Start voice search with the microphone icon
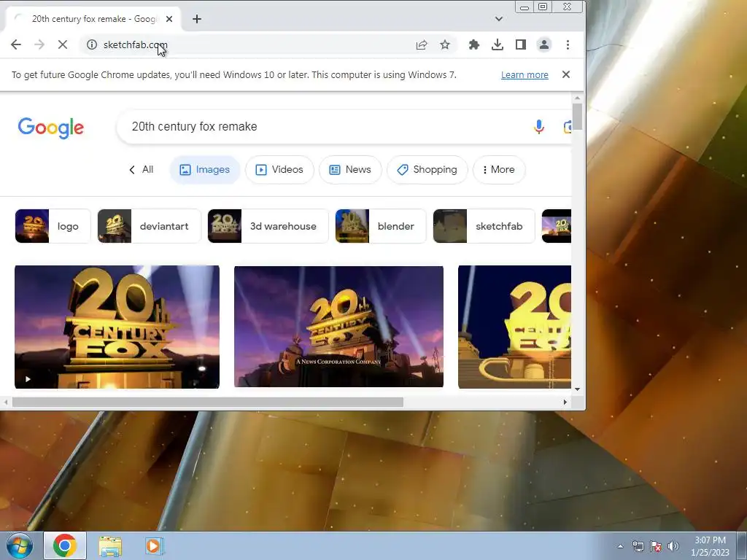The height and width of the screenshot is (560, 747). point(539,127)
